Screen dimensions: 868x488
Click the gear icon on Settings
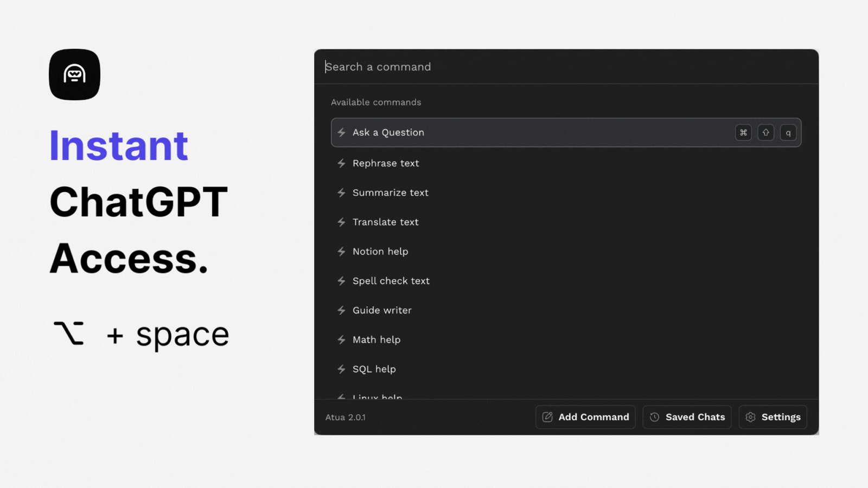[750, 417]
